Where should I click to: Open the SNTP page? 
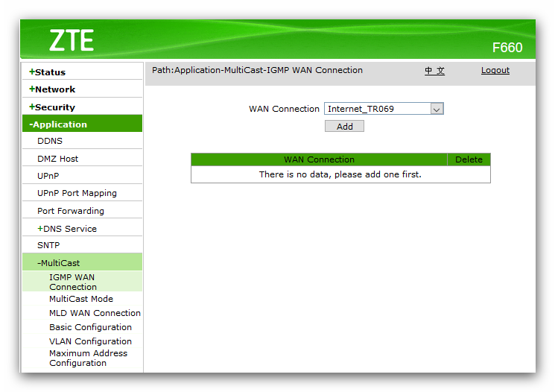[48, 245]
